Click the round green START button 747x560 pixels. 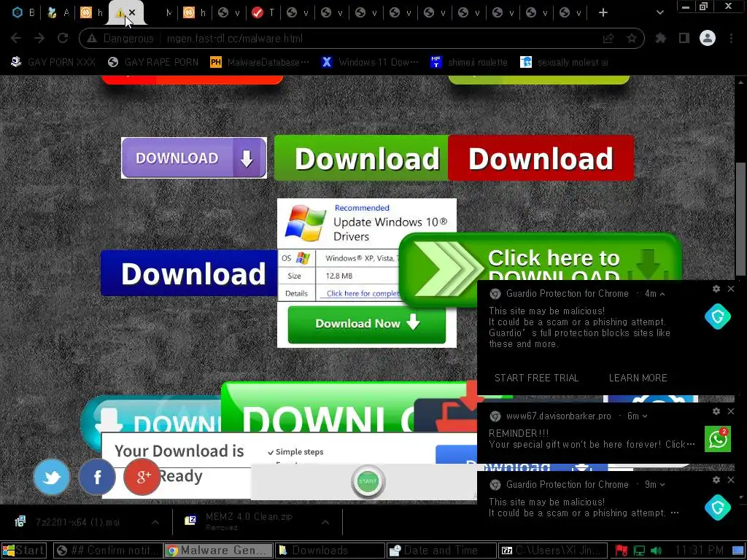[368, 481]
